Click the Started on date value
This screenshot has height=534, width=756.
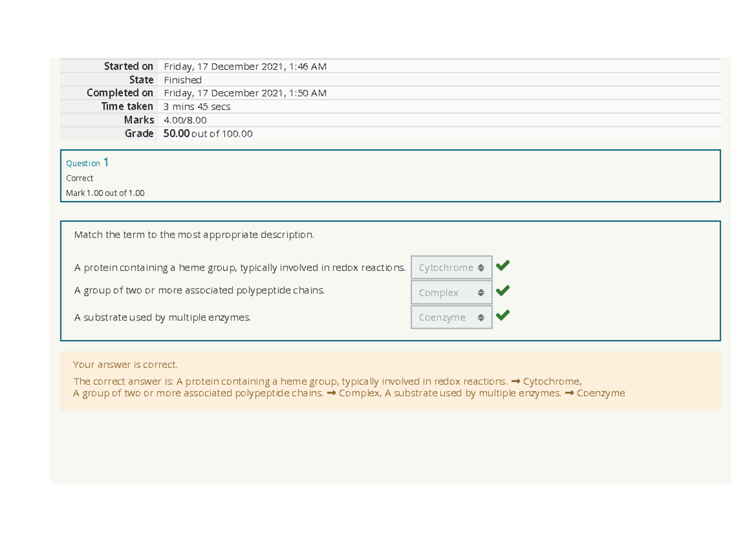click(245, 66)
